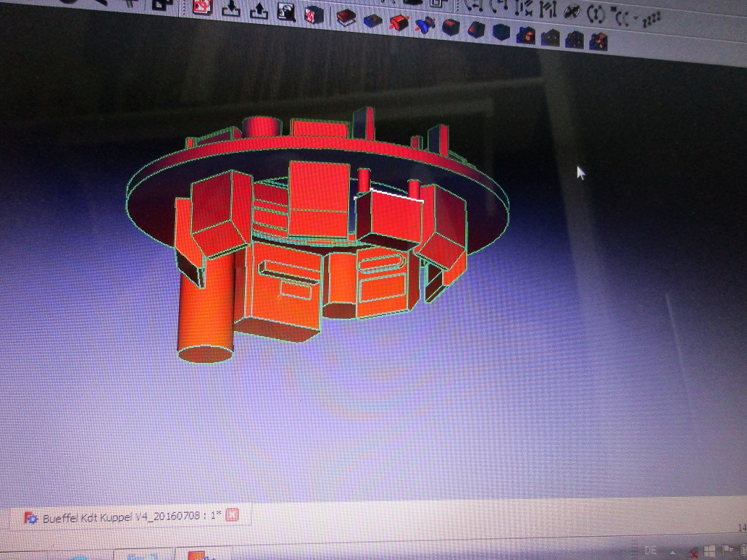Click the DE language indicator in the taskbar
747x560 pixels.
[634, 549]
